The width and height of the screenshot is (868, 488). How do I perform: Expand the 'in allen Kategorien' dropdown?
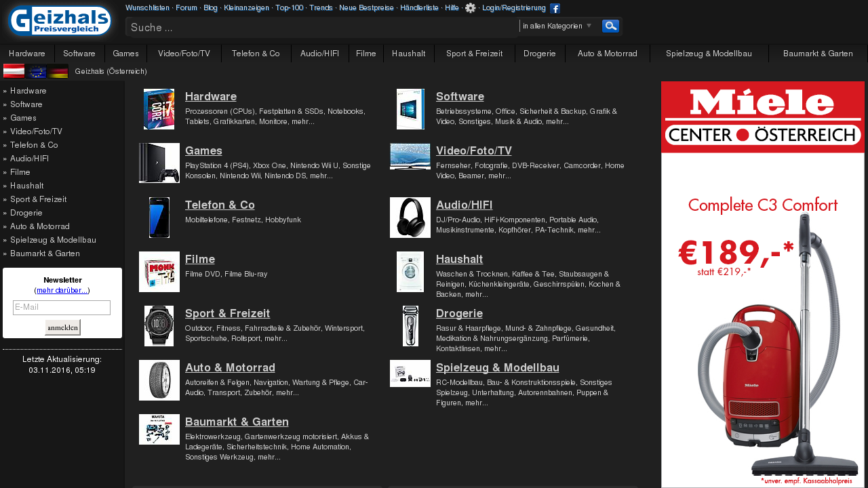557,26
